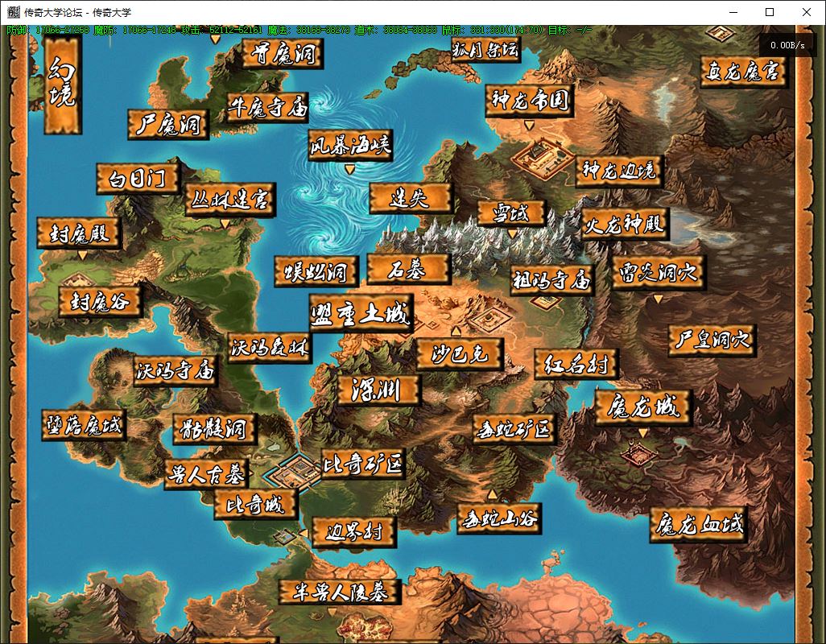Click the window title 传奇大学论坛 - 传奇大学
The width and height of the screenshot is (826, 644).
click(x=78, y=12)
